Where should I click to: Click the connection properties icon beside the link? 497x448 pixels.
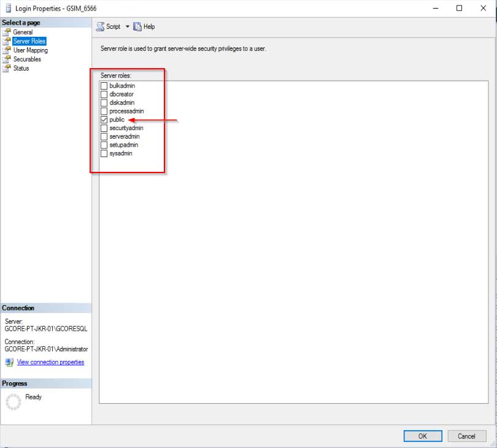[9, 362]
